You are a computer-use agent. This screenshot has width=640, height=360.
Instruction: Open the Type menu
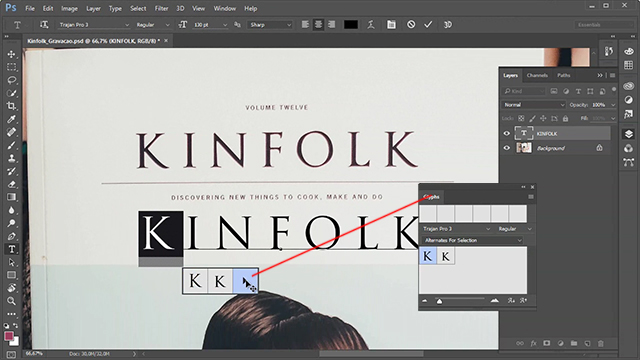point(115,8)
